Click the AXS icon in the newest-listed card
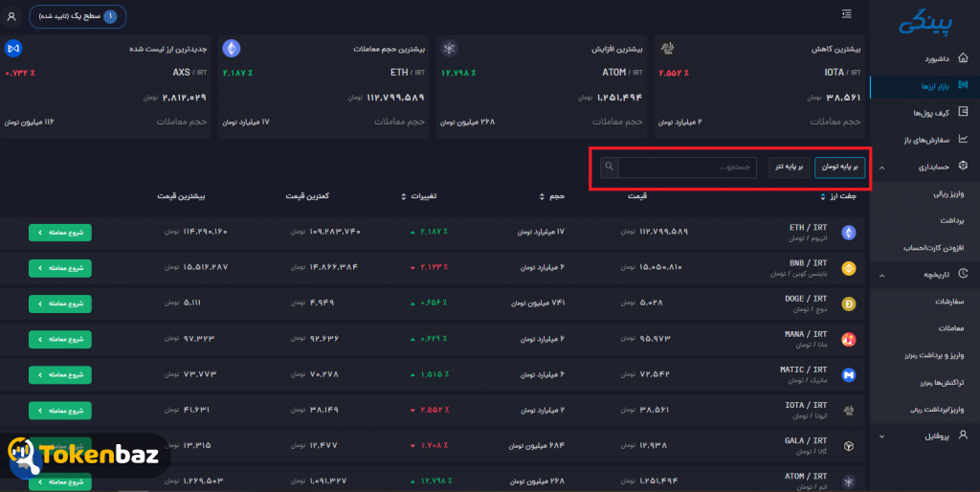 [13, 48]
